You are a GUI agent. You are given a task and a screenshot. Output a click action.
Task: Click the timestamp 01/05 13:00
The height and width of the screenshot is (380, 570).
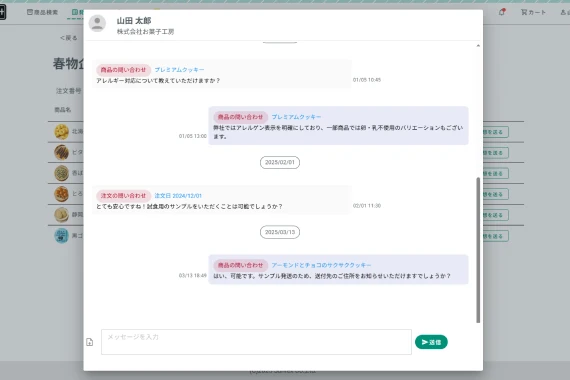point(193,136)
